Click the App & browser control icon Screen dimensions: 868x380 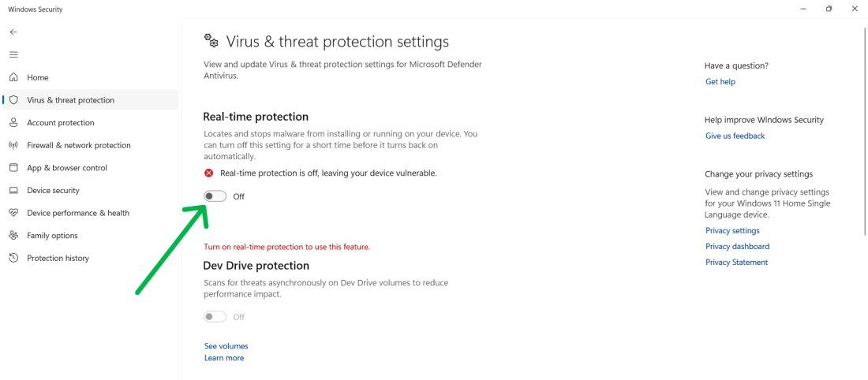tap(13, 168)
